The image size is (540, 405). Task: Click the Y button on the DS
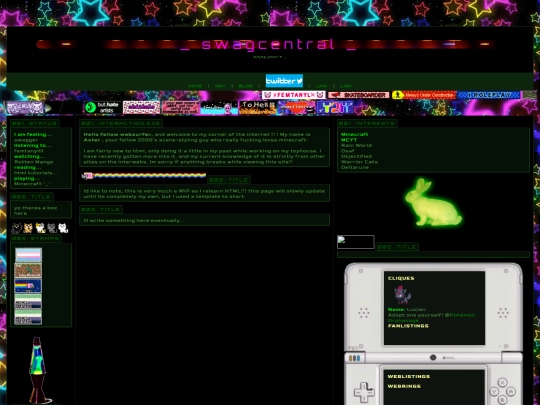tap(494, 392)
